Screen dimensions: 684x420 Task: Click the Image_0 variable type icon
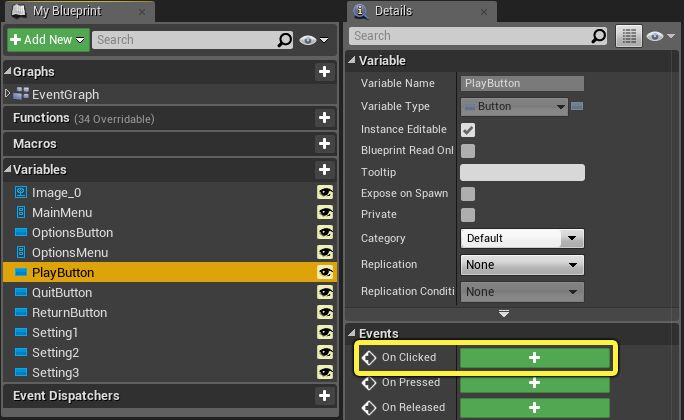pos(21,192)
